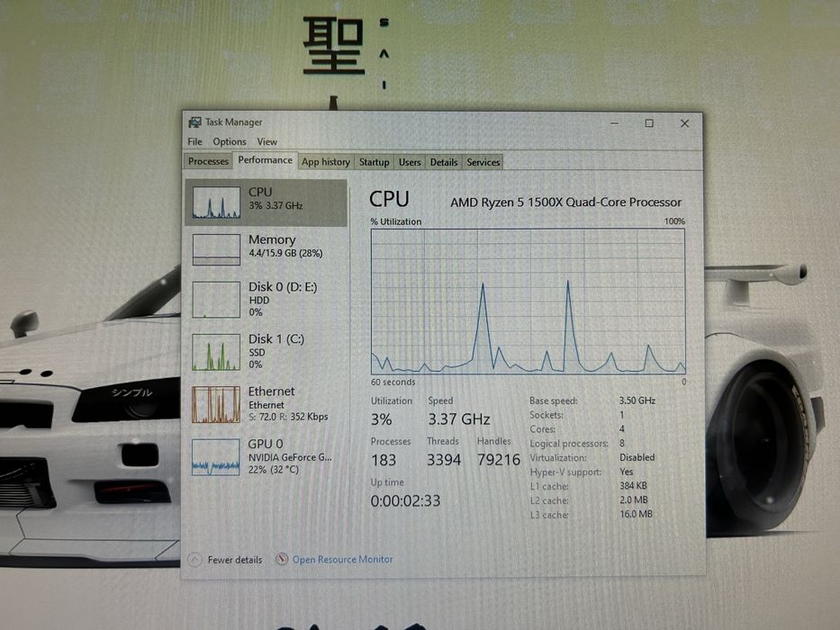Screen dimensions: 840x630
Task: Select the Memory mini graph thumbnail
Action: click(216, 249)
